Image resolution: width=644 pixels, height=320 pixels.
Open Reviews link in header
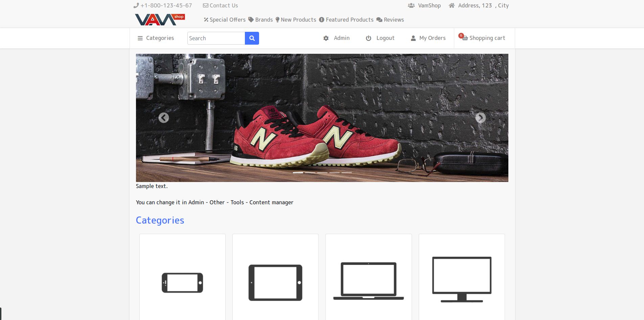point(390,20)
